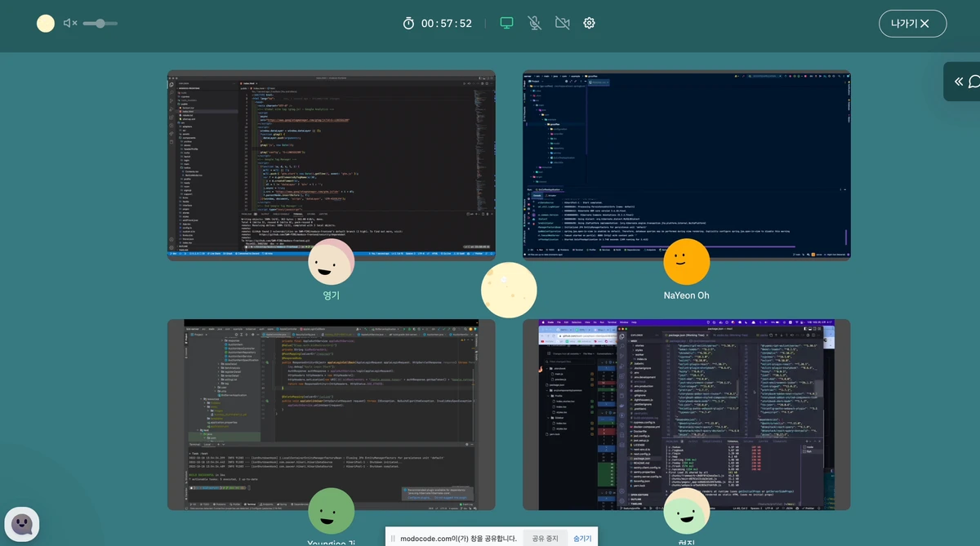This screenshot has width=980, height=546.
Task: Open NaYeon Oh's shared screen thumbnail
Action: click(686, 165)
